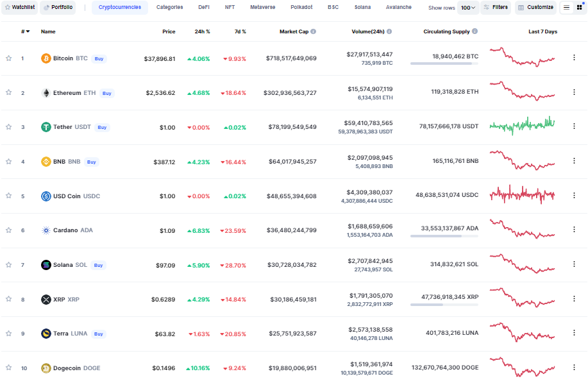The image size is (588, 383).
Task: Click the USD Coin logo icon
Action: [46, 196]
